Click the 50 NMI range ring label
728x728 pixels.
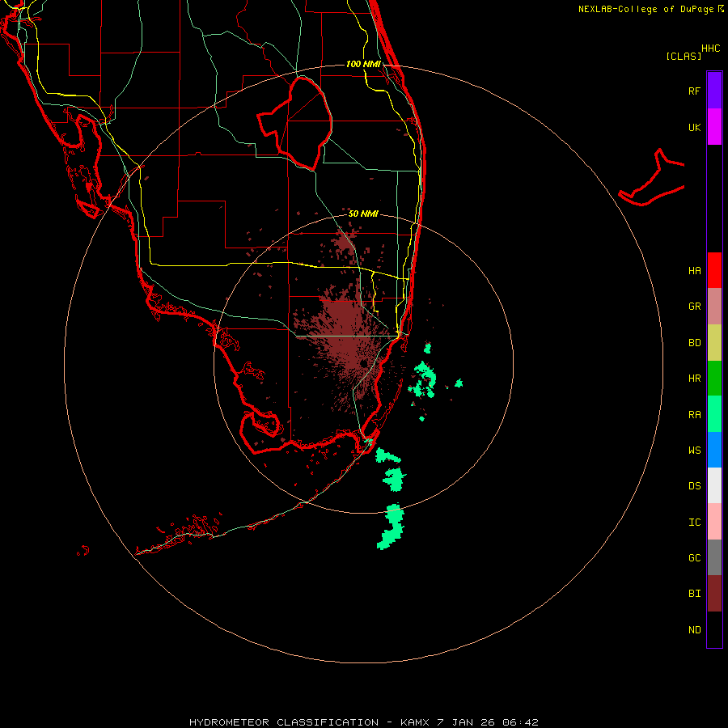point(363,214)
